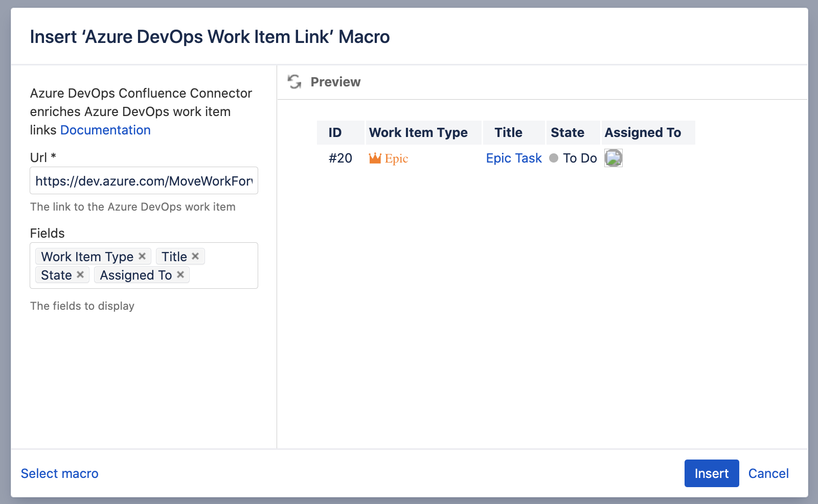Viewport: 818px width, 504px height.
Task: Click the State column header
Action: (x=567, y=132)
